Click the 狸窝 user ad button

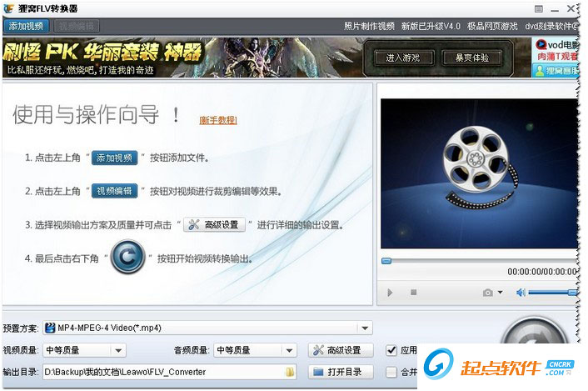click(556, 70)
